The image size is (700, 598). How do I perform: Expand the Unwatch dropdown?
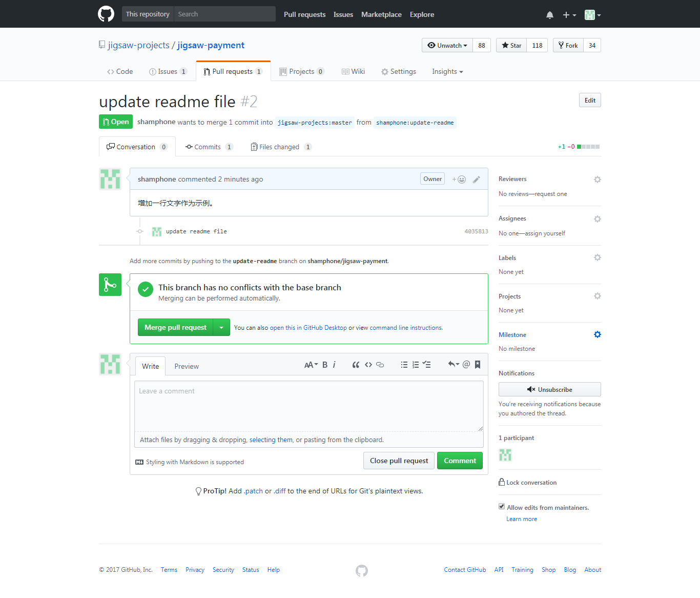(x=447, y=45)
